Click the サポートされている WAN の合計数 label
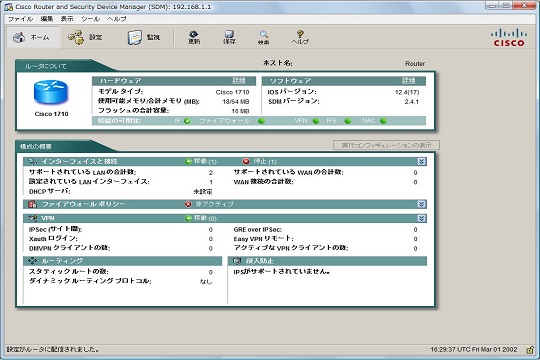 [x=288, y=172]
